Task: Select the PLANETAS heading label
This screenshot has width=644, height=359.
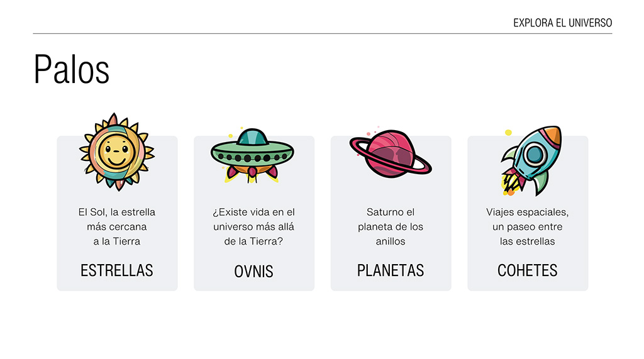Action: (391, 270)
